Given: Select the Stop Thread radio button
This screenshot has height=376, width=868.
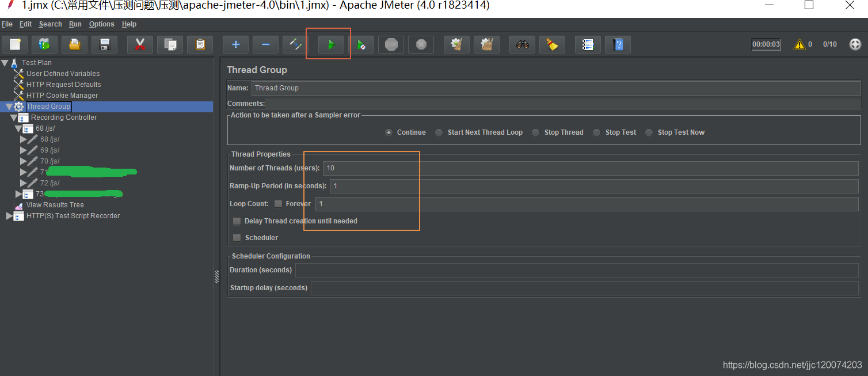Looking at the screenshot, I should click(536, 132).
